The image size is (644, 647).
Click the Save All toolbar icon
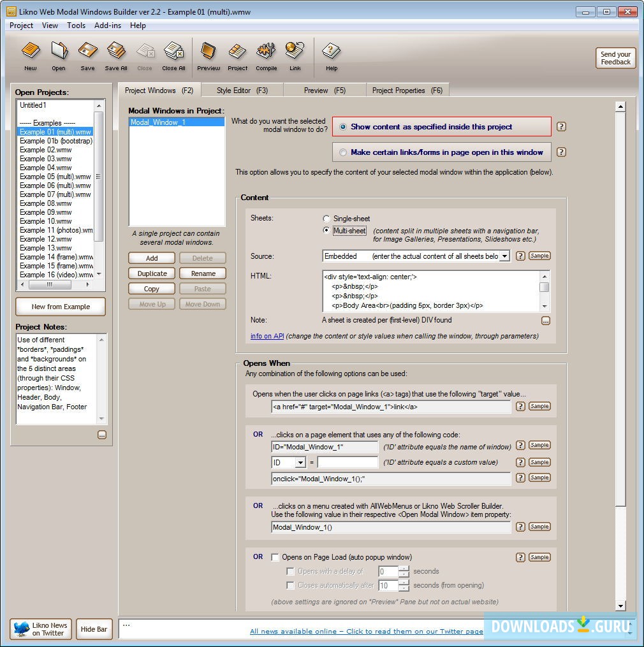116,56
